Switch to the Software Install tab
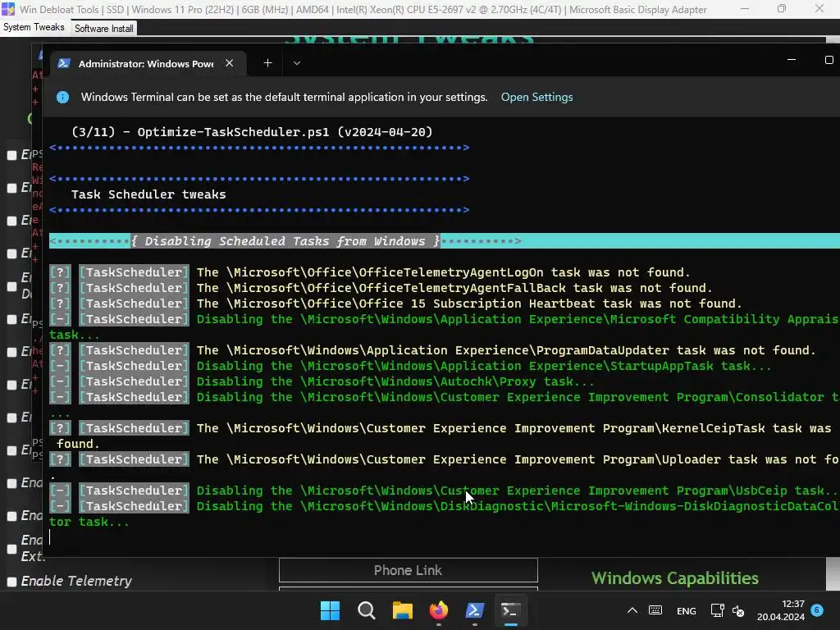Screen dimensions: 840x630 tap(104, 29)
